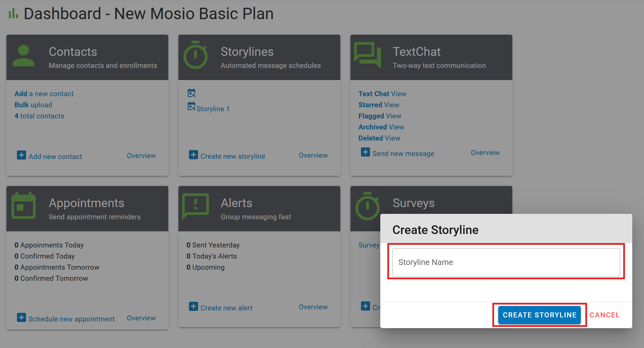Click the 0 Today's Alerts text
644x348 pixels.
click(x=212, y=256)
